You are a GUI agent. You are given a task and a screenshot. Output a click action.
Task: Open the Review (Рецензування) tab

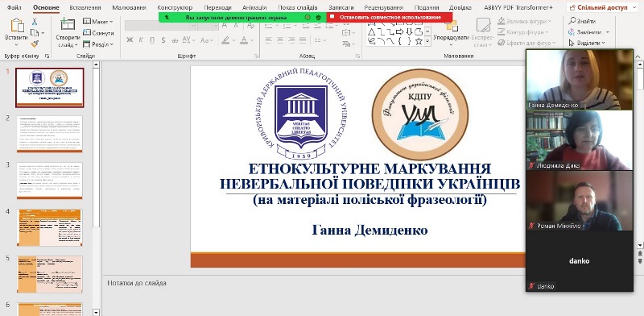(384, 7)
